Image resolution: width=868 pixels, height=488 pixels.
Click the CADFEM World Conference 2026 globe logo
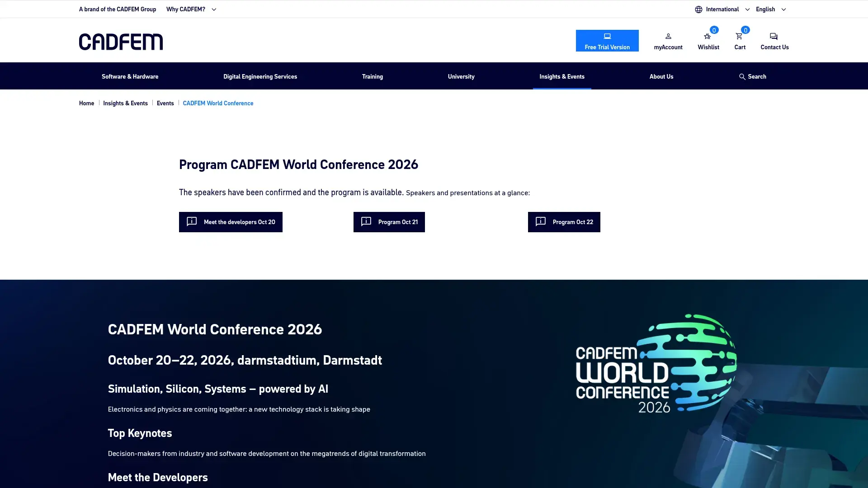tap(656, 364)
